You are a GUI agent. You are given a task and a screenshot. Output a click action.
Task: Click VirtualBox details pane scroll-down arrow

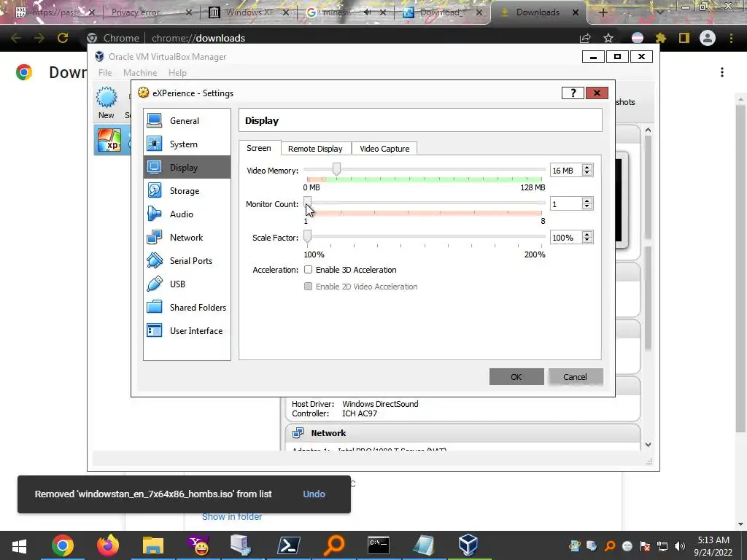[x=648, y=444]
